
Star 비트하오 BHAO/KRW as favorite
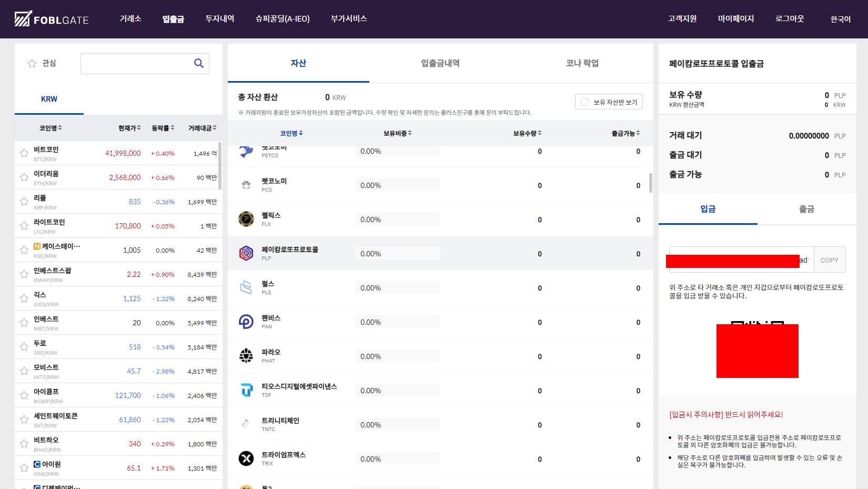coord(24,444)
